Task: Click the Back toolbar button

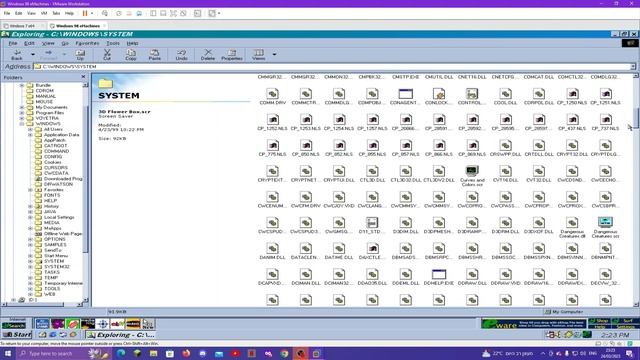Action: pos(17,55)
